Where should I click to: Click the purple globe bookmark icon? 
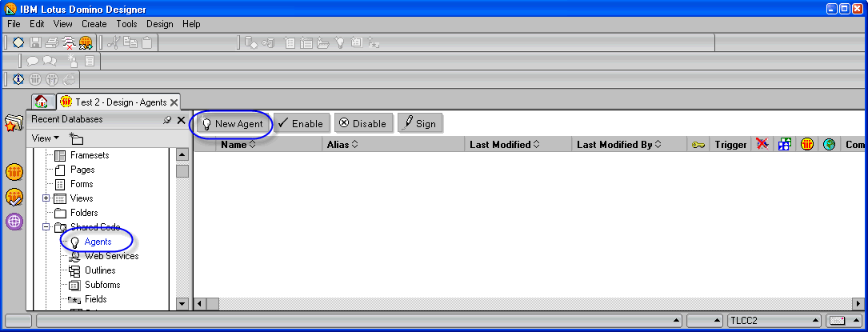click(14, 222)
